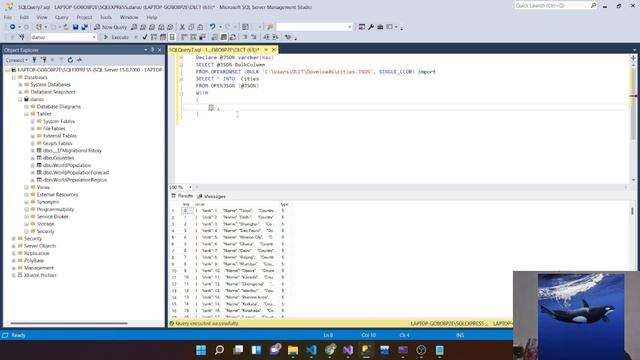The image size is (640, 360).
Task: Click the Parse checkmark icon
Action: point(144,37)
